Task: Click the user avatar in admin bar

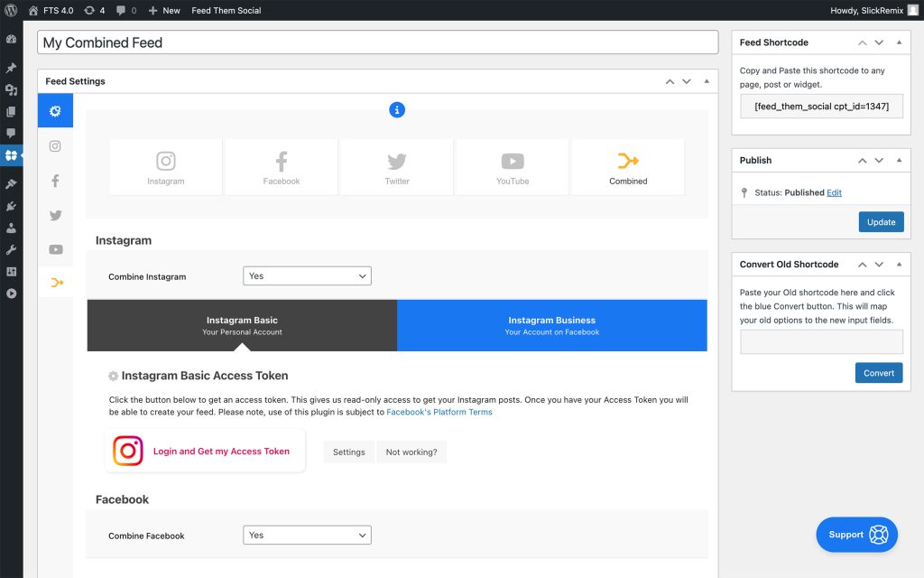Action: 913,10
